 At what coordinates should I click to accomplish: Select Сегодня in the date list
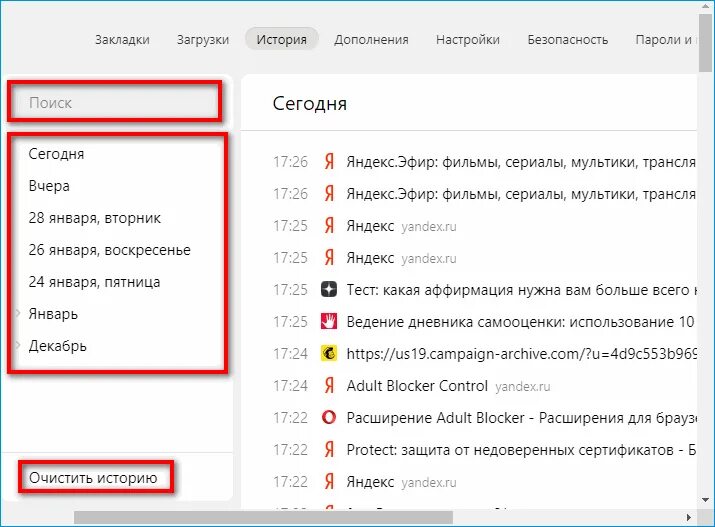(56, 154)
